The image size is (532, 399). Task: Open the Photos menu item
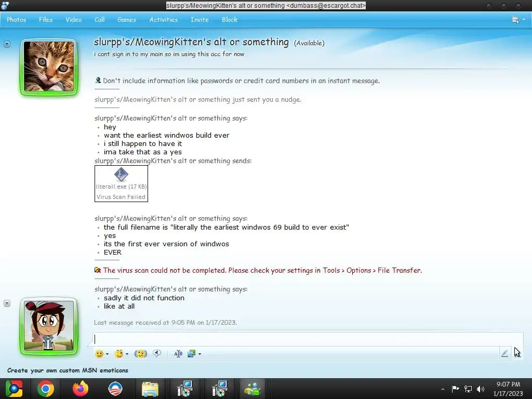pos(16,20)
